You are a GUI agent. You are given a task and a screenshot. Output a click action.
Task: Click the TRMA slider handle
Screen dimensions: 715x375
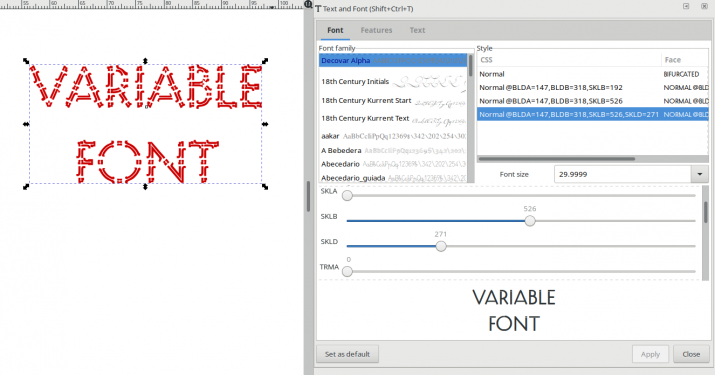click(347, 271)
